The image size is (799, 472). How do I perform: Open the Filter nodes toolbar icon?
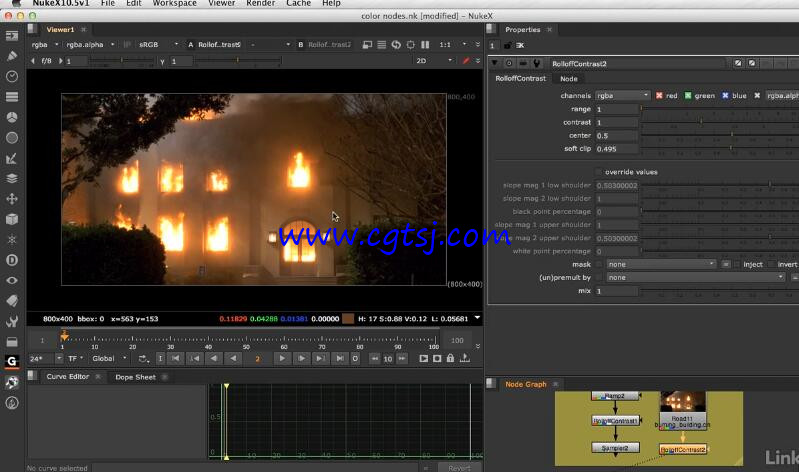(12, 138)
